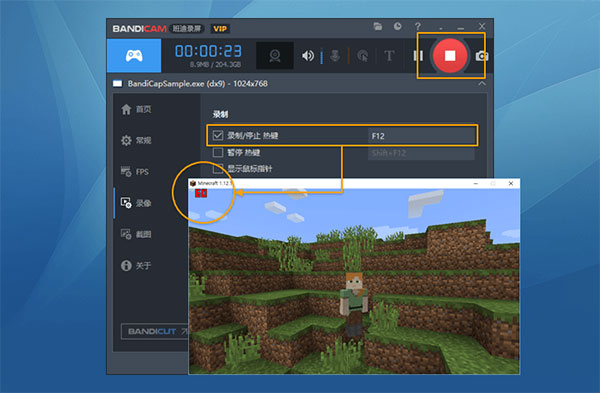The width and height of the screenshot is (600, 393).
Task: Collapse the panel with the chevron arrow
Action: pyautogui.click(x=482, y=83)
